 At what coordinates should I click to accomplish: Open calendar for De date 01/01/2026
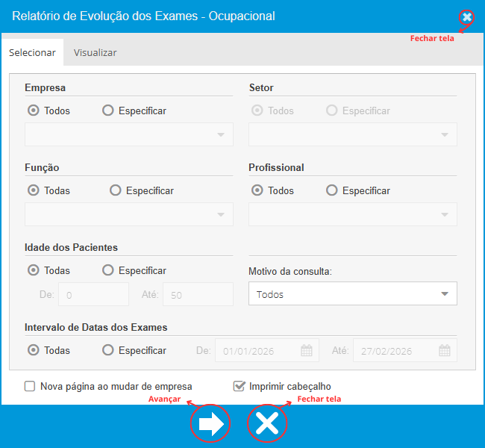(307, 350)
